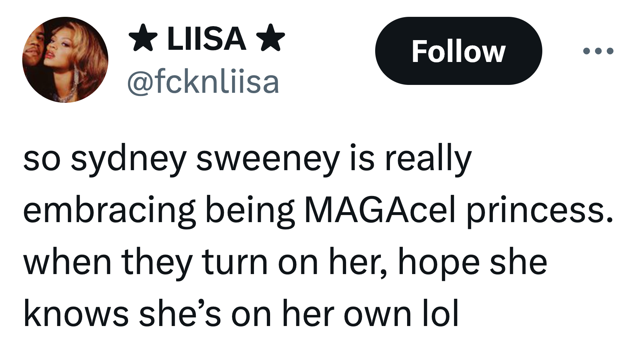
Task: Click the star before the LIISA name
Action: coord(143,38)
